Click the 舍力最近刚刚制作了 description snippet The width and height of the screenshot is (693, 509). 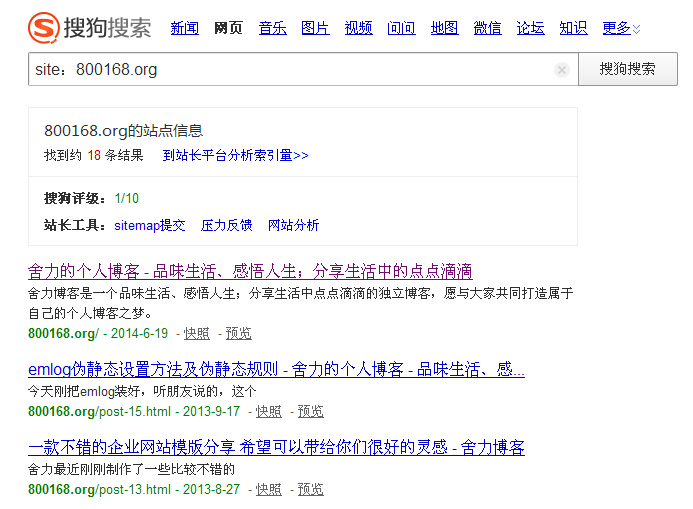(x=131, y=469)
